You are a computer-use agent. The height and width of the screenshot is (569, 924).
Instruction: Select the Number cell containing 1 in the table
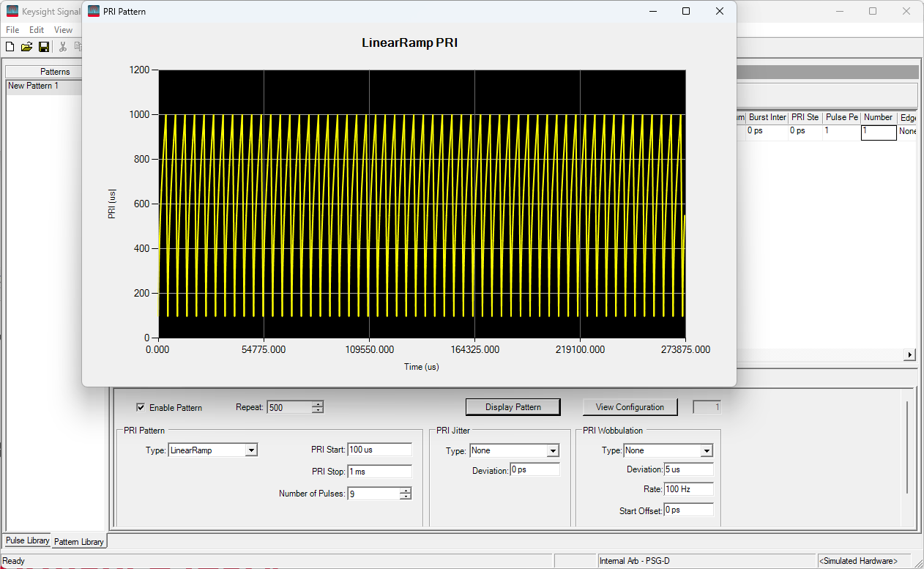tap(879, 132)
